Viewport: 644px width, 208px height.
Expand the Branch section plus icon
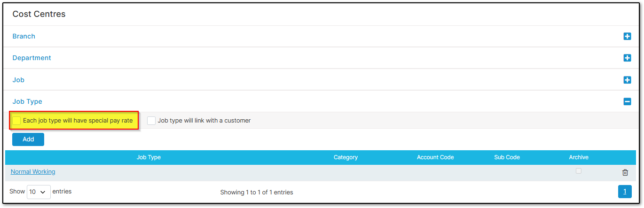coord(627,36)
